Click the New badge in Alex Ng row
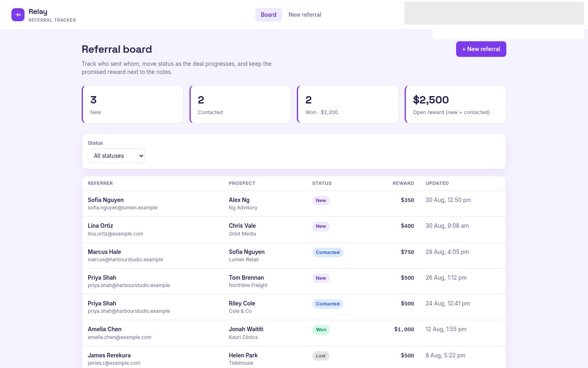 pyautogui.click(x=321, y=200)
